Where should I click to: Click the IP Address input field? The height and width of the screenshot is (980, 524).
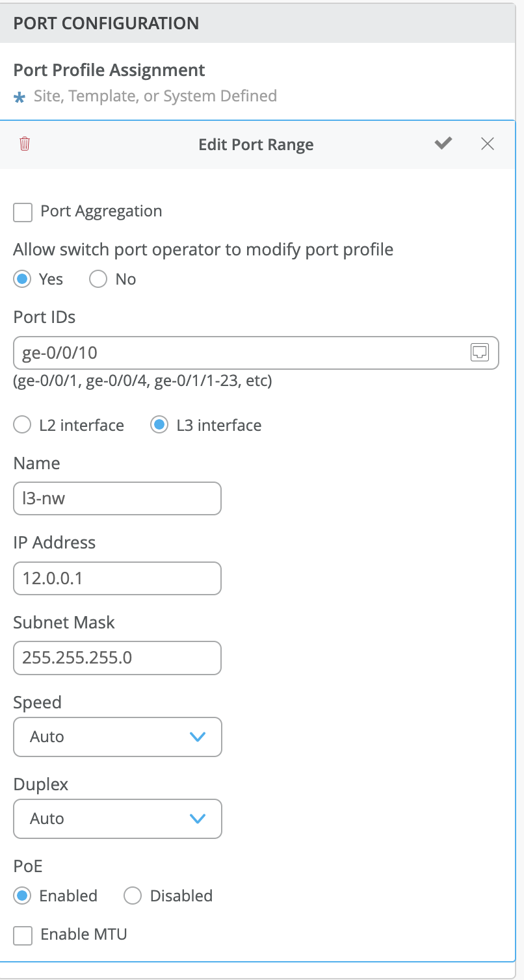[x=117, y=578]
